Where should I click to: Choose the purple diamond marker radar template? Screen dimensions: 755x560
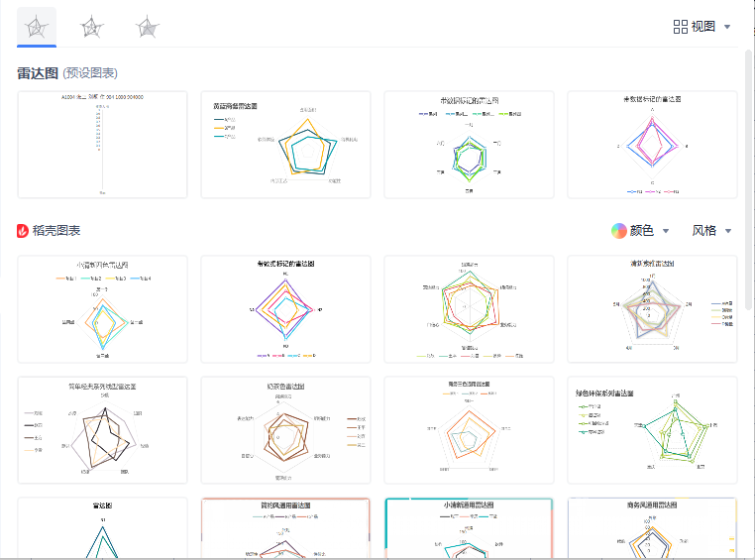(x=285, y=309)
